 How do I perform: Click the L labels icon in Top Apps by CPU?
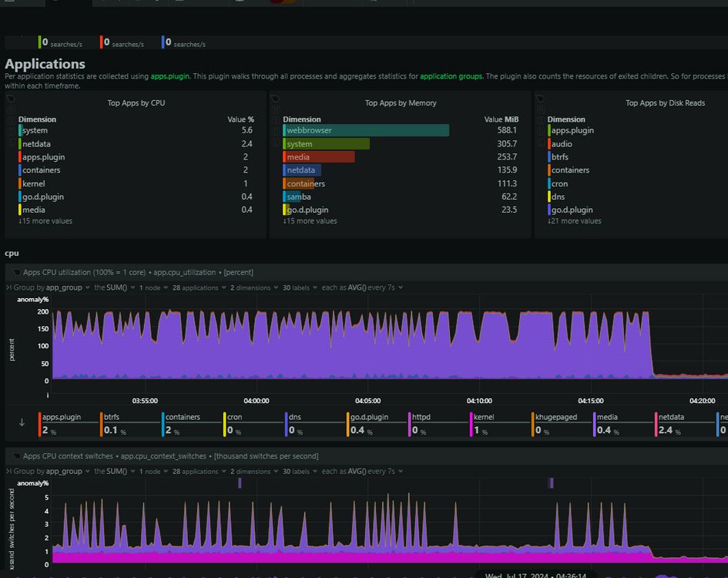point(11,143)
